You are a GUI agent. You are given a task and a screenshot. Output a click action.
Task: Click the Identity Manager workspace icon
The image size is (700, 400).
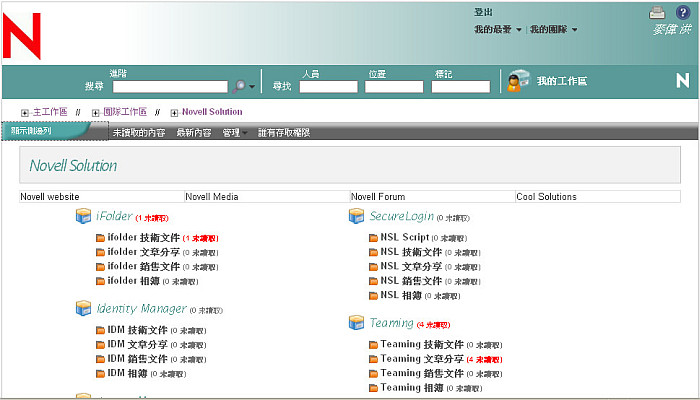(83, 308)
